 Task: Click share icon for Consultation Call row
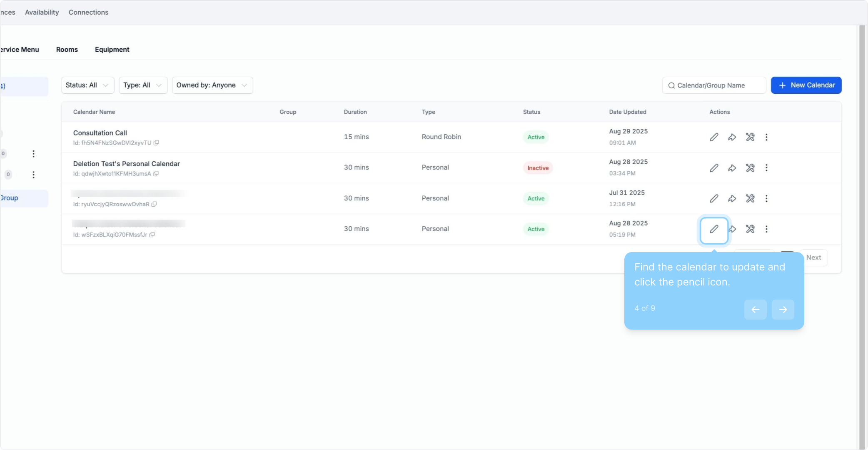(732, 137)
